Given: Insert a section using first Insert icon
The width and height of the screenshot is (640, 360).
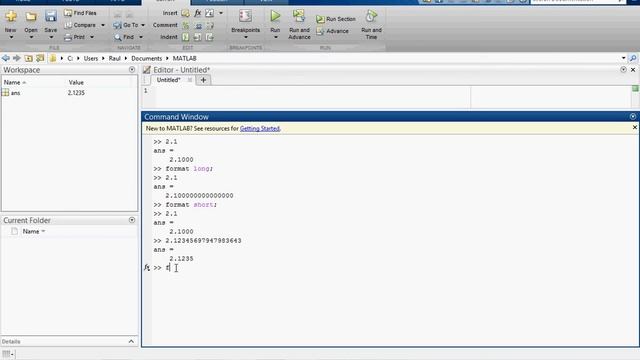Looking at the screenshot, I should coord(185,13).
